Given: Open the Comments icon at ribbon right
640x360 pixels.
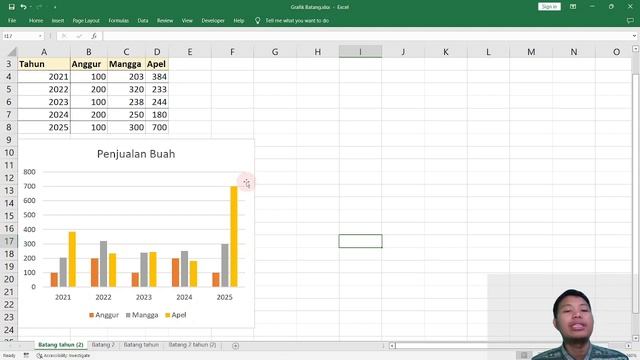Looking at the screenshot, I should click(x=630, y=20).
